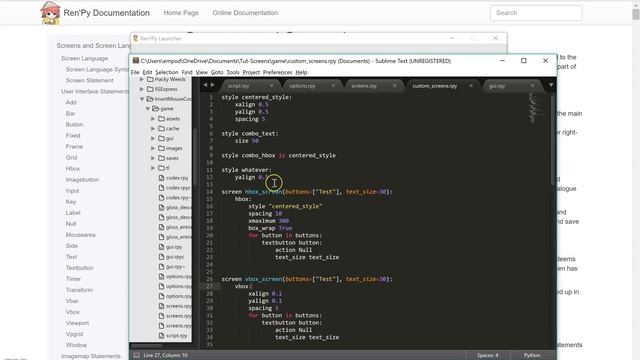
Task: Expand the cache folder arrow
Action: point(153,128)
